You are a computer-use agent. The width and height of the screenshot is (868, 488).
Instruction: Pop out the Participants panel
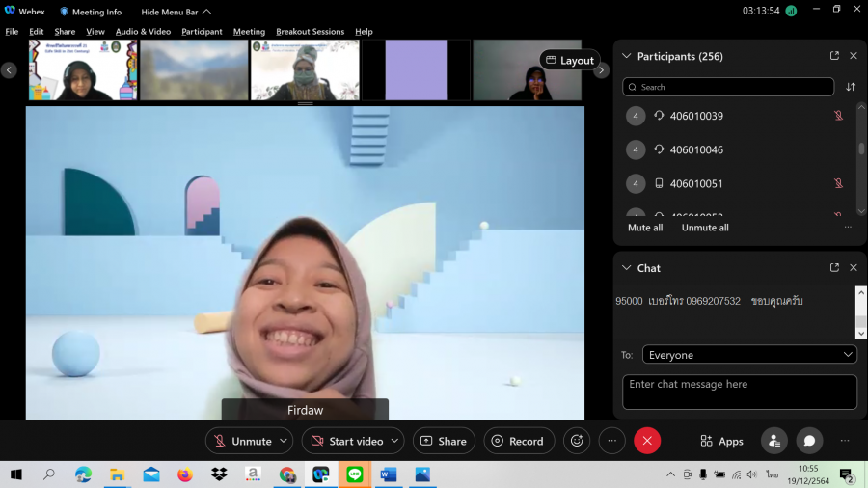pos(834,56)
